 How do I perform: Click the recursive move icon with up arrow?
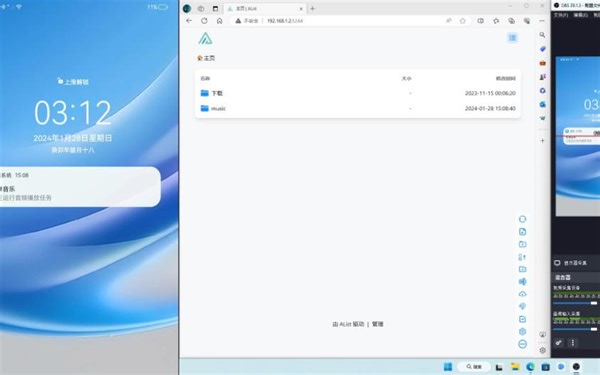(522, 257)
